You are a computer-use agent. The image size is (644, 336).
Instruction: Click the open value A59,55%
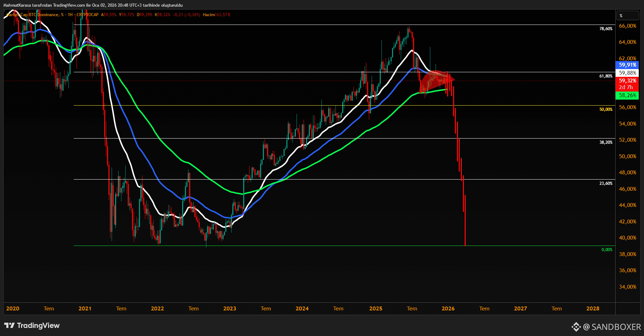[109, 15]
